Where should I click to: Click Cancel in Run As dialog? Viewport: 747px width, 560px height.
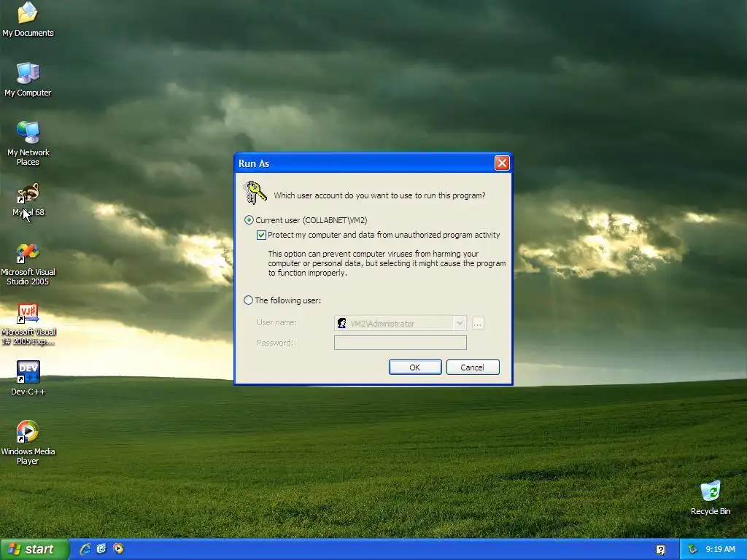[472, 367]
